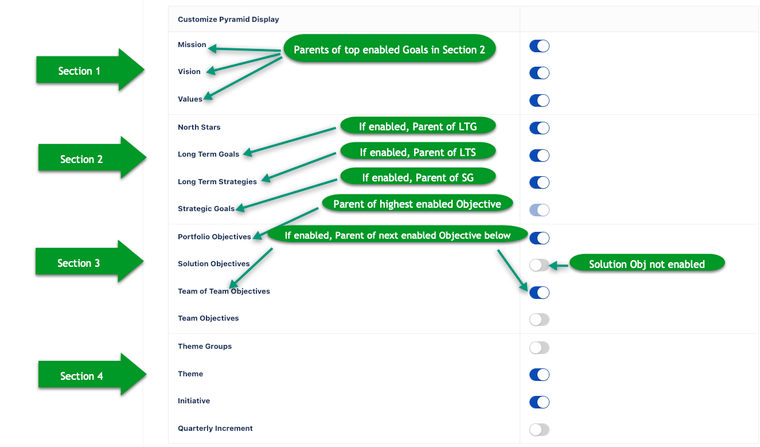Image resolution: width=760 pixels, height=447 pixels.
Task: Enable the Solution Objectives toggle
Action: point(539,265)
